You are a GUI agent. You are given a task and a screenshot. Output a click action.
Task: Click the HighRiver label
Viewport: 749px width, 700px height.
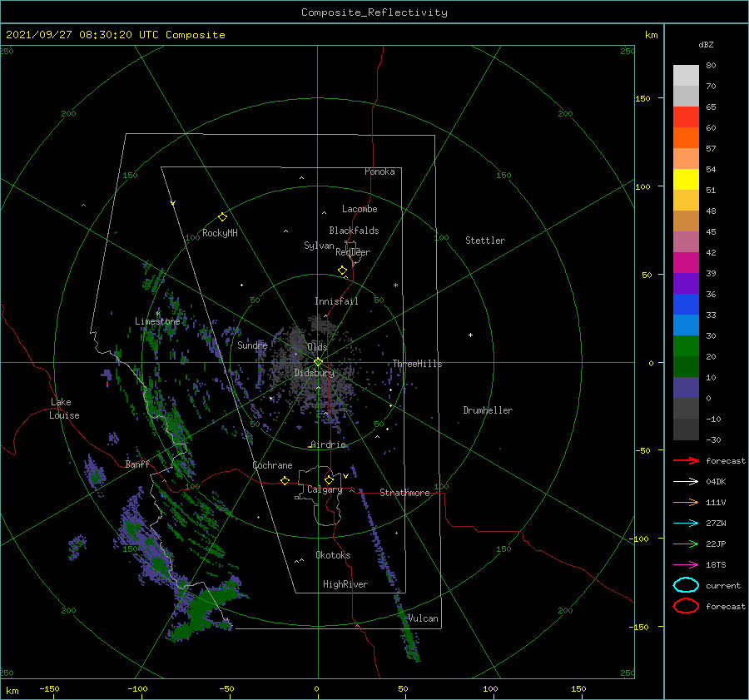345,584
